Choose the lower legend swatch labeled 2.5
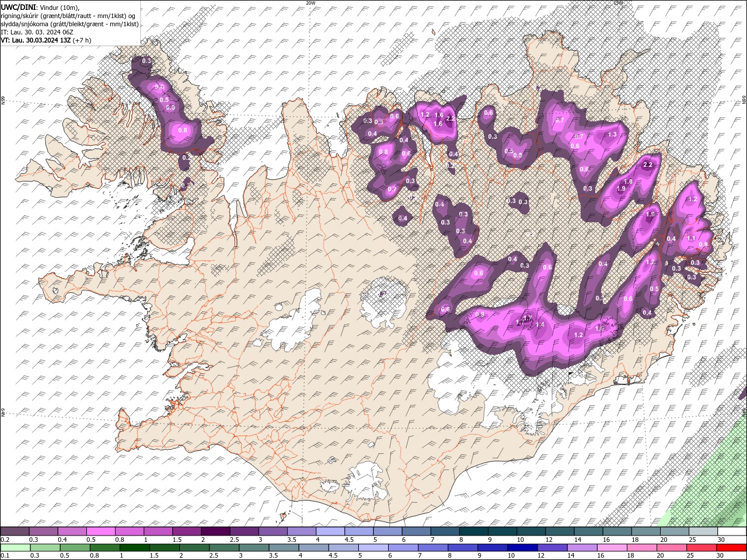This screenshot has width=747, height=560. pos(224,548)
